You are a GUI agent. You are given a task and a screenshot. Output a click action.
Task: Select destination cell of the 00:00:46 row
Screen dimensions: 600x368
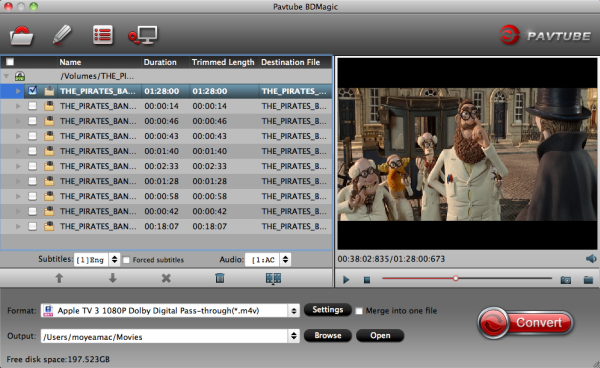(294, 121)
